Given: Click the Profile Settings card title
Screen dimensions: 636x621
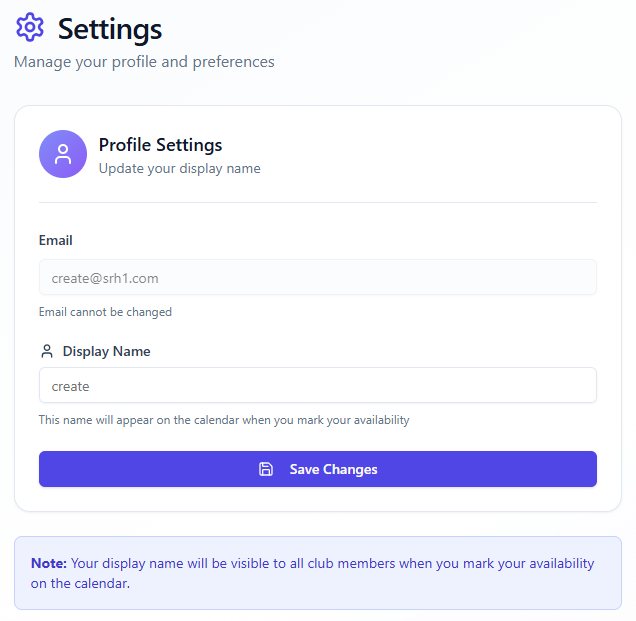Looking at the screenshot, I should [160, 145].
